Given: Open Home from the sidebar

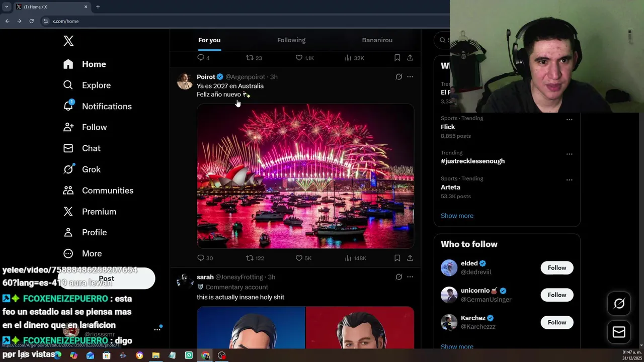Looking at the screenshot, I should click(85, 64).
